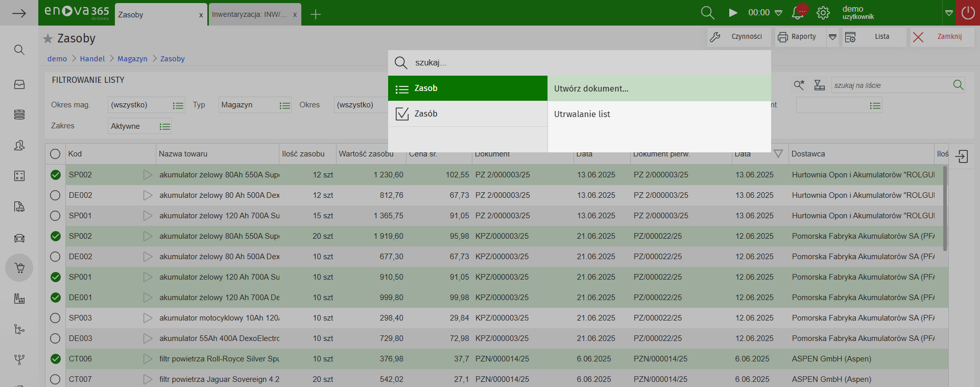Image resolution: width=980 pixels, height=387 pixels.
Task: Open the car module in the sidebar
Action: click(19, 238)
